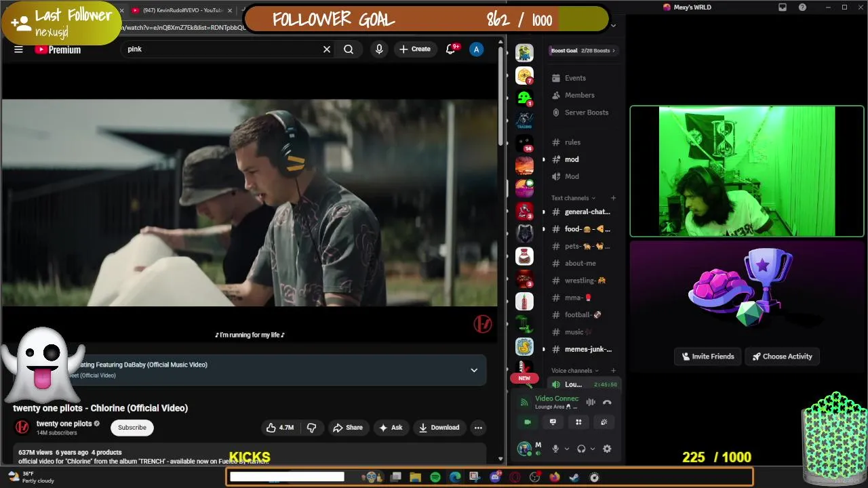
Task: Open Discord activities launcher
Action: pos(578,422)
